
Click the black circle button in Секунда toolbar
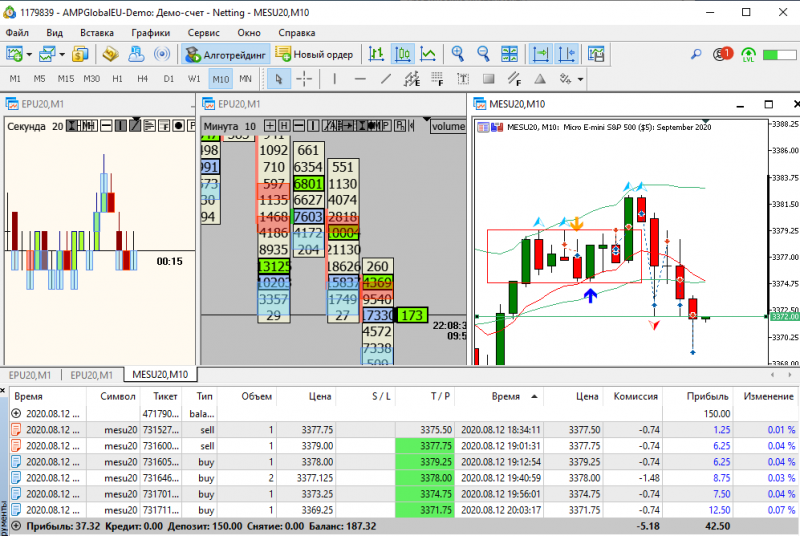tap(179, 125)
